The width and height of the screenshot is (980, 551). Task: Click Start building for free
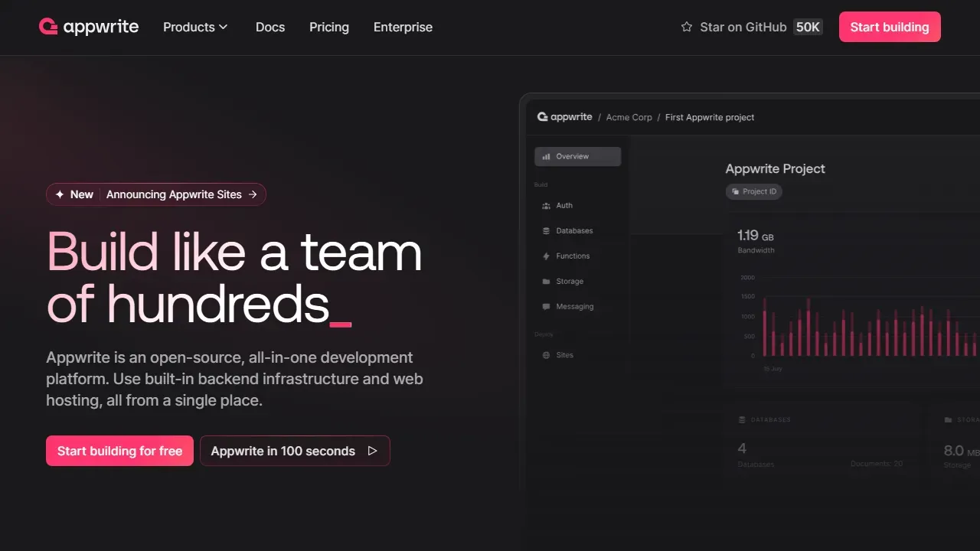(119, 451)
